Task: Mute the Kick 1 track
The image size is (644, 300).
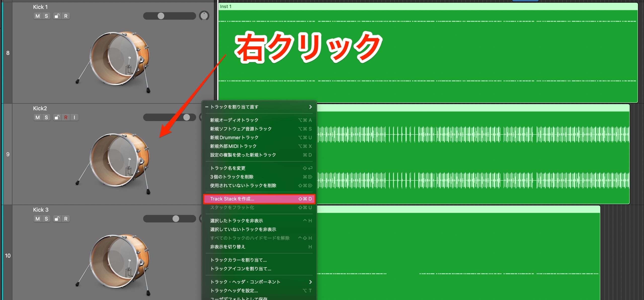Action: [37, 16]
